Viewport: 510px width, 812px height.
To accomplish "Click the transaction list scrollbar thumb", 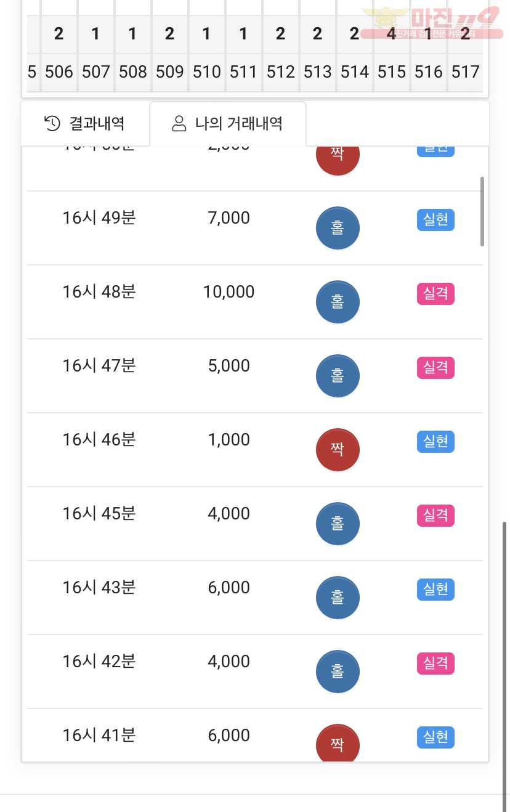I will [482, 211].
